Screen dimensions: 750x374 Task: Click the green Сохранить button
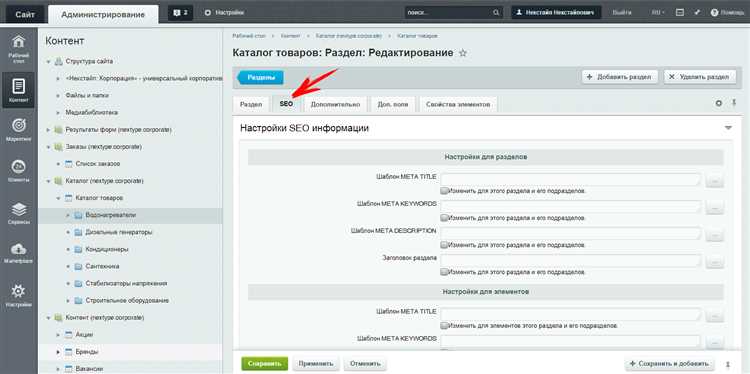265,363
